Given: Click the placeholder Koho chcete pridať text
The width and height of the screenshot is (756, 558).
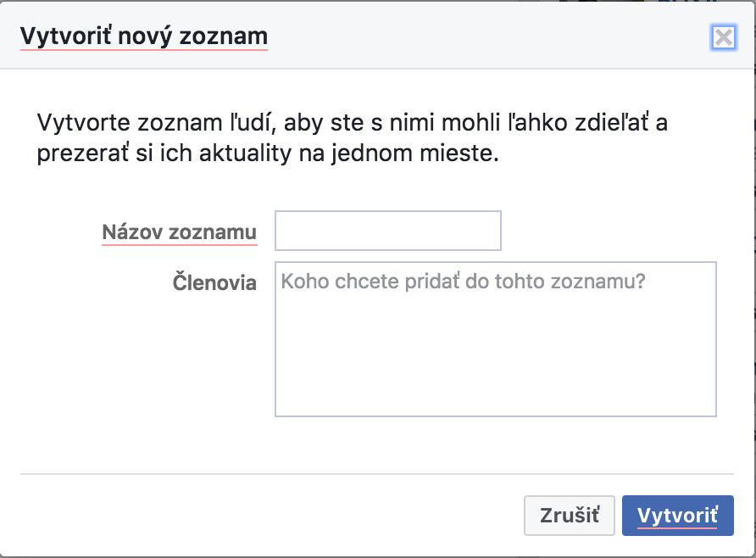Looking at the screenshot, I should point(463,282).
